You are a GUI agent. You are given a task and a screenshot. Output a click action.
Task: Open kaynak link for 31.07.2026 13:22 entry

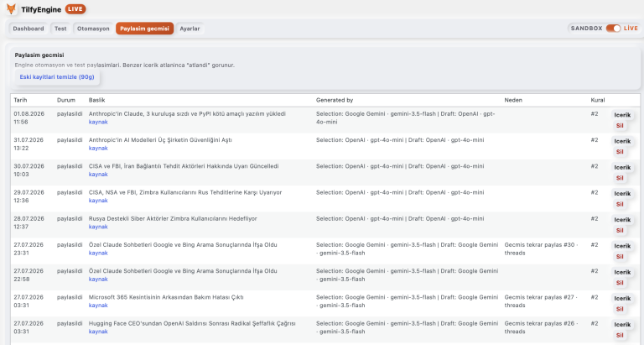pyautogui.click(x=98, y=148)
